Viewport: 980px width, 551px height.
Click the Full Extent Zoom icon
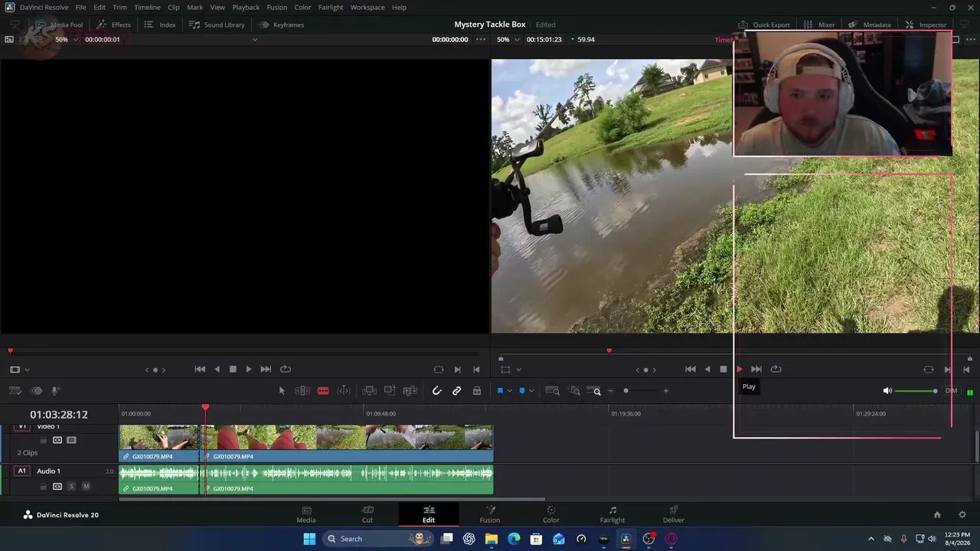(552, 391)
